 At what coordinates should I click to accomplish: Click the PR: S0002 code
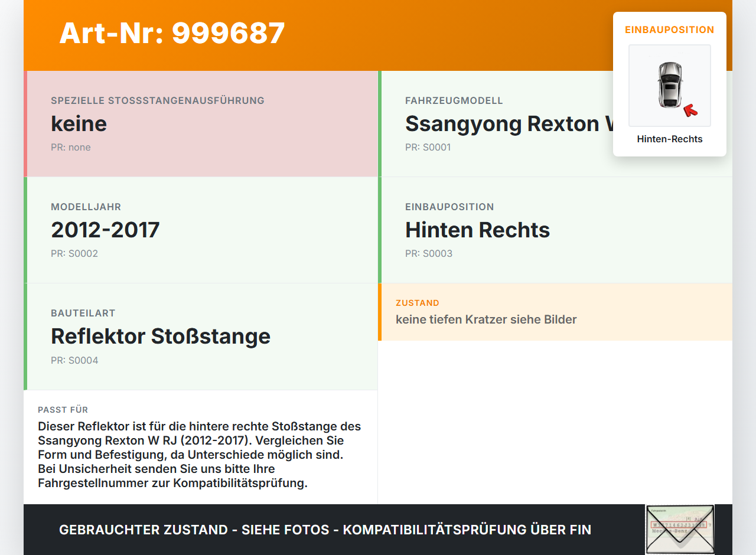(74, 253)
